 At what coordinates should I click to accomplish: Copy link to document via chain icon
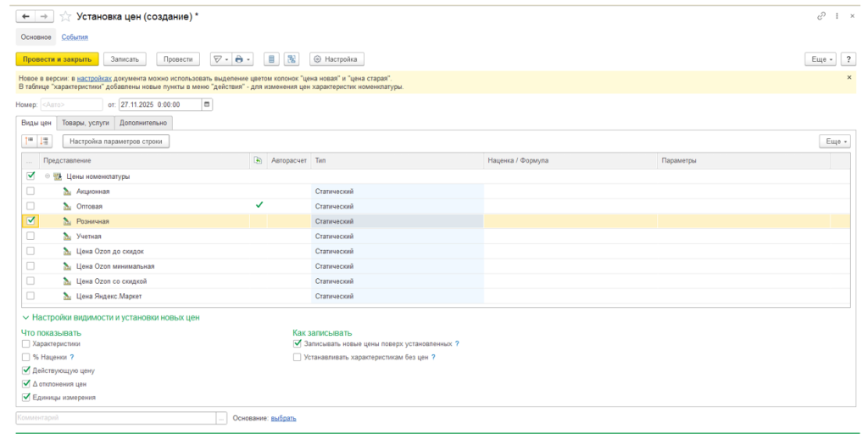tap(821, 16)
